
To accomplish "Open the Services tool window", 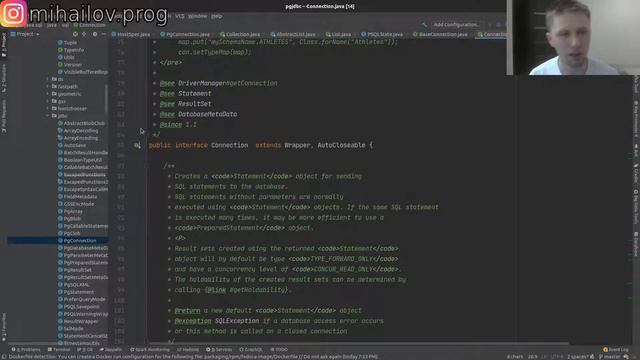I will (x=219, y=349).
